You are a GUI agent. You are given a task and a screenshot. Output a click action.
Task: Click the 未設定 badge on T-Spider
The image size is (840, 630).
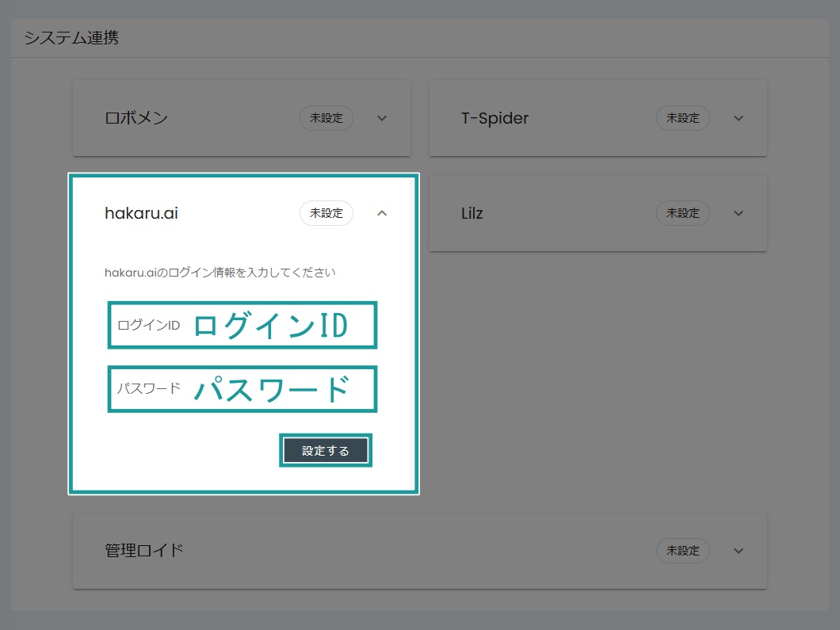(683, 118)
